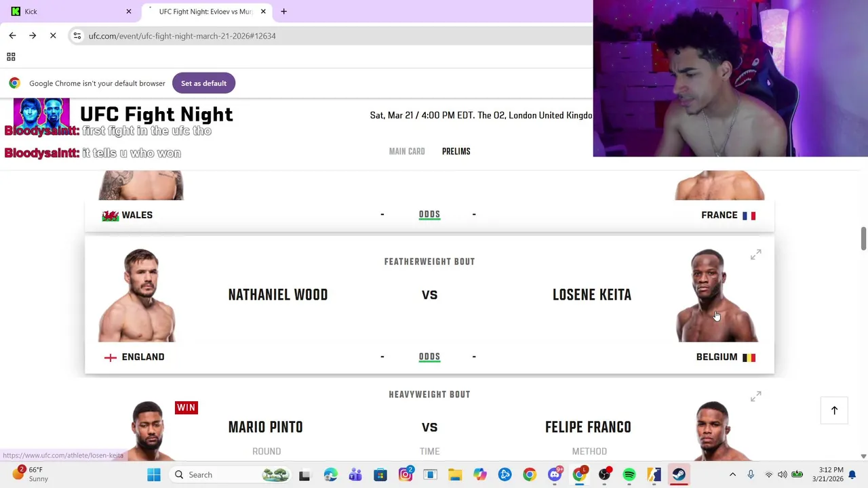
Task: Open Felipe Franco's fighter photo
Action: tap(713, 430)
